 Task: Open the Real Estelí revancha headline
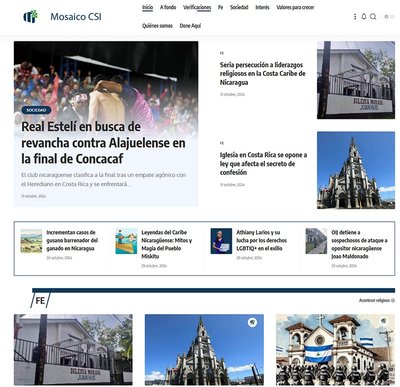[103, 143]
